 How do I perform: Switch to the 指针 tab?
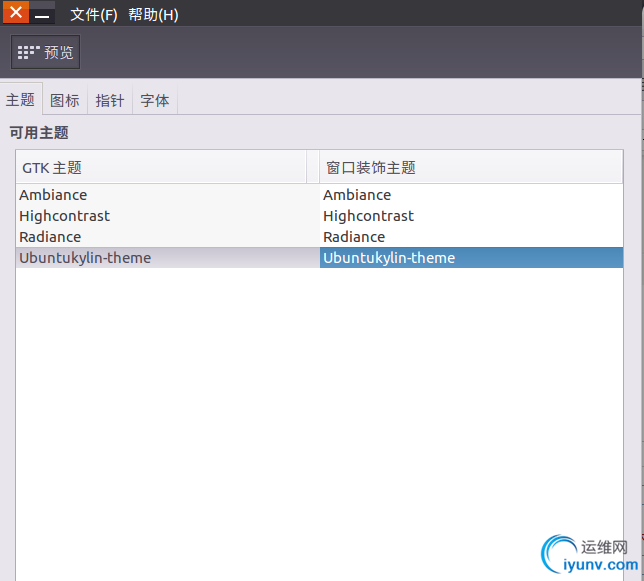pyautogui.click(x=110, y=100)
